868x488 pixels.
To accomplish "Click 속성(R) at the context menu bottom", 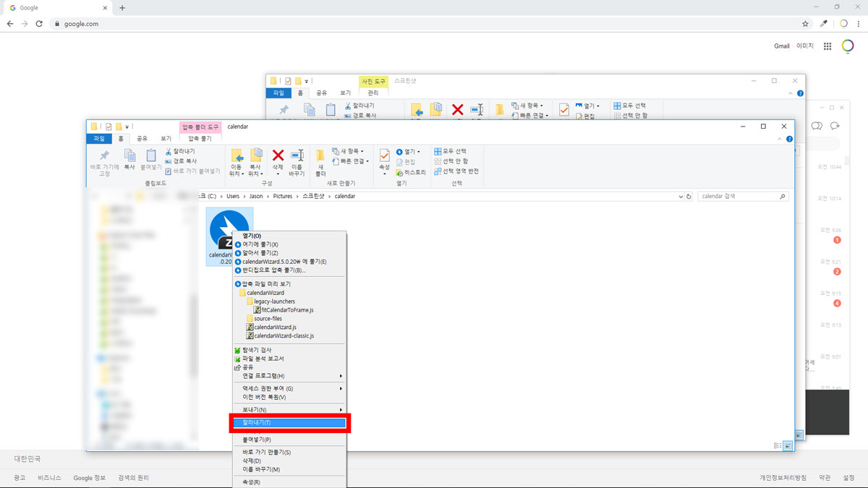I will pyautogui.click(x=289, y=482).
